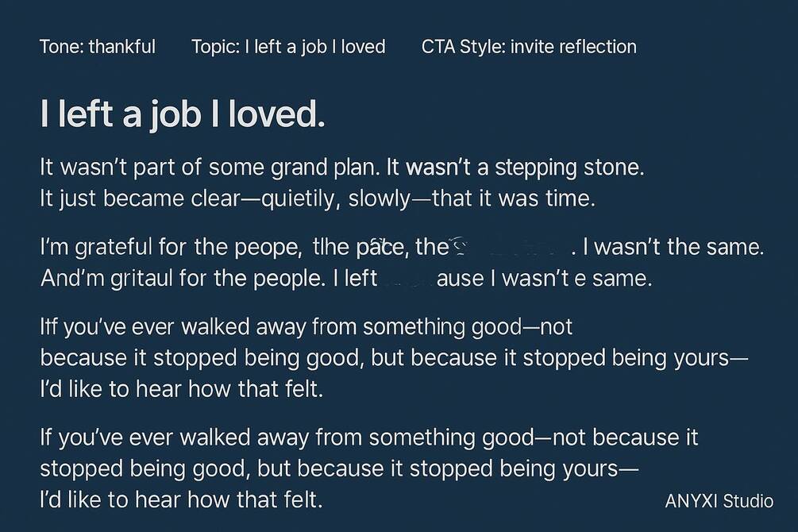Click the last 'I'd like to hear how that felt.'
This screenshot has width=798, height=532.
coord(181,500)
